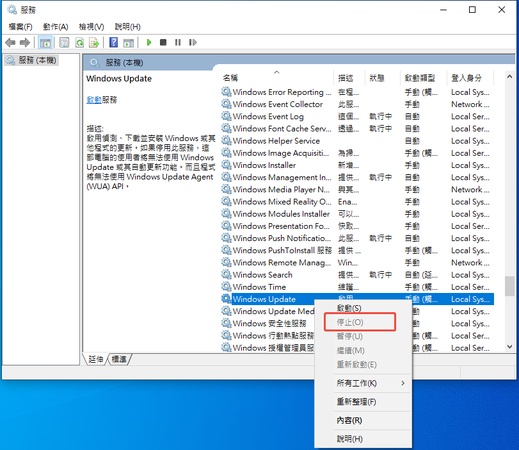Click scrollbar down arrow in services list

509,347
